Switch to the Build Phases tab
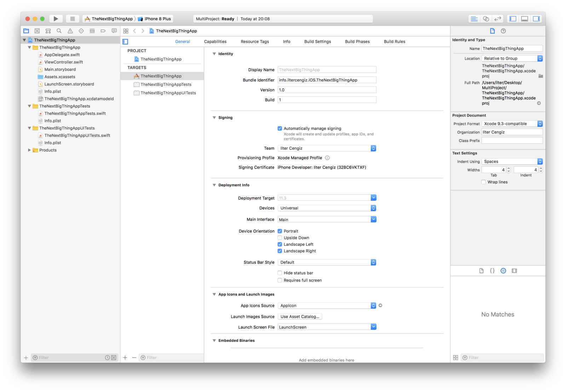The height and width of the screenshot is (392, 566). tap(357, 42)
